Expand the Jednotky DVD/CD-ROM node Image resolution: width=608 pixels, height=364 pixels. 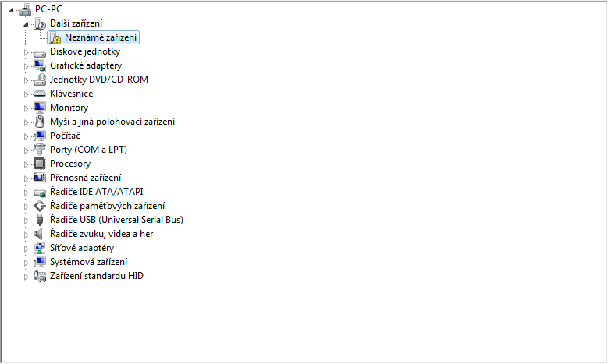pos(26,80)
